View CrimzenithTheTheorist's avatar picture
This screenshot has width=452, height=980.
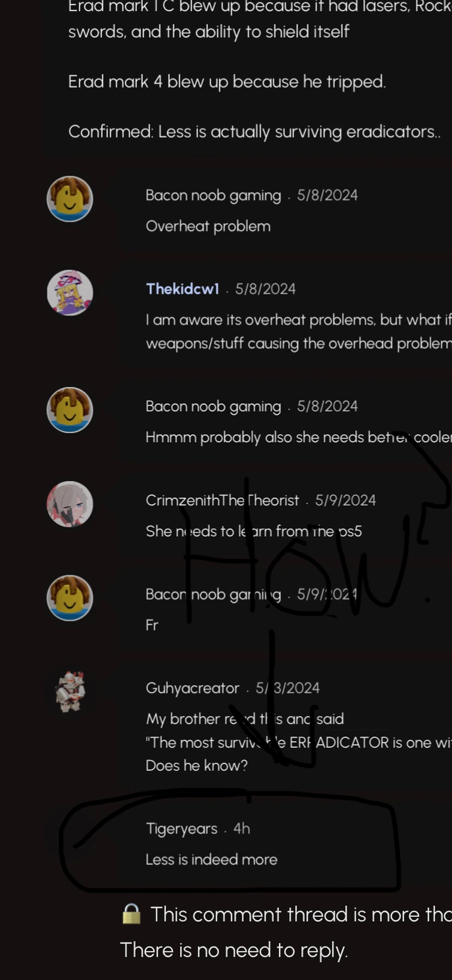[70, 504]
